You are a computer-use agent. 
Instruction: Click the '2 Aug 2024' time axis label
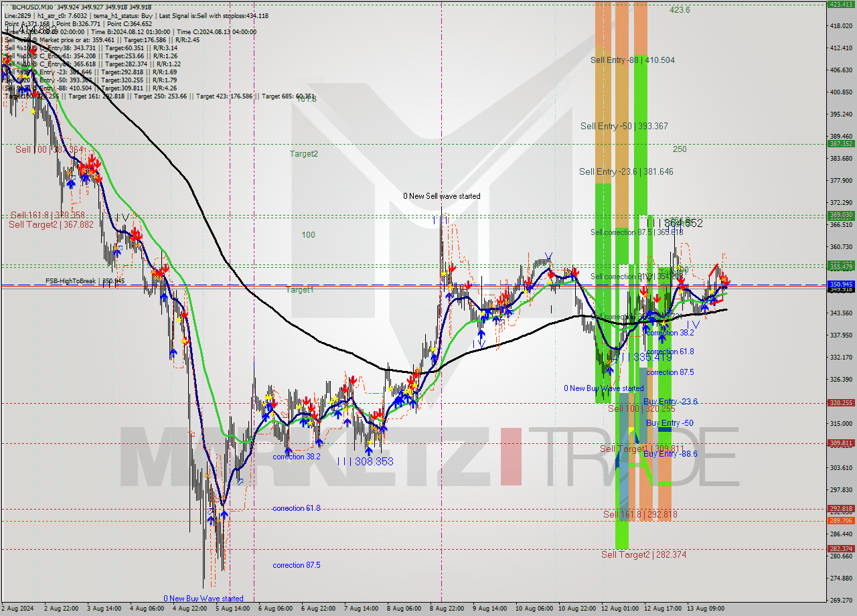[16, 609]
